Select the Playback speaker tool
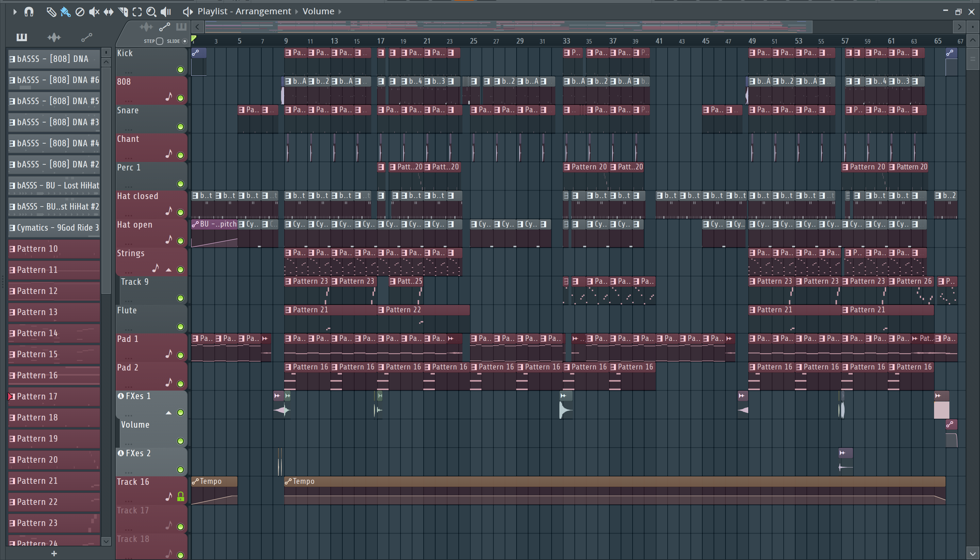 (166, 12)
